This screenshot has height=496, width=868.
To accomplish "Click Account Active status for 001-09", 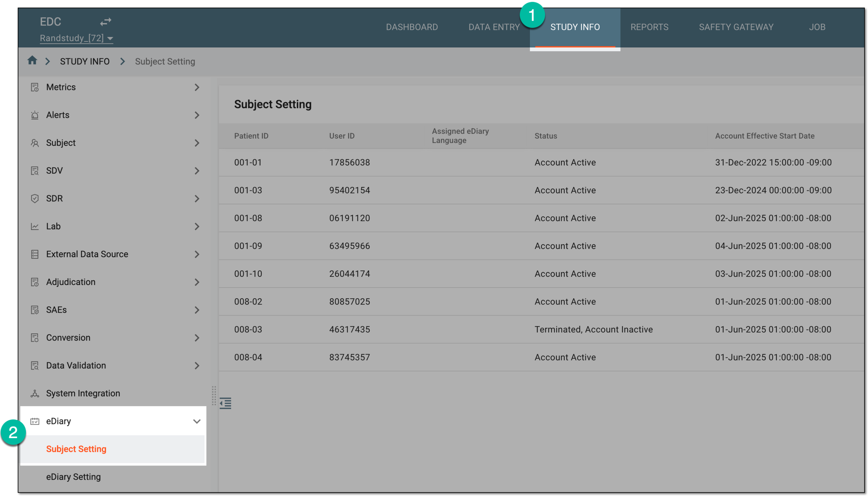I will click(x=565, y=246).
